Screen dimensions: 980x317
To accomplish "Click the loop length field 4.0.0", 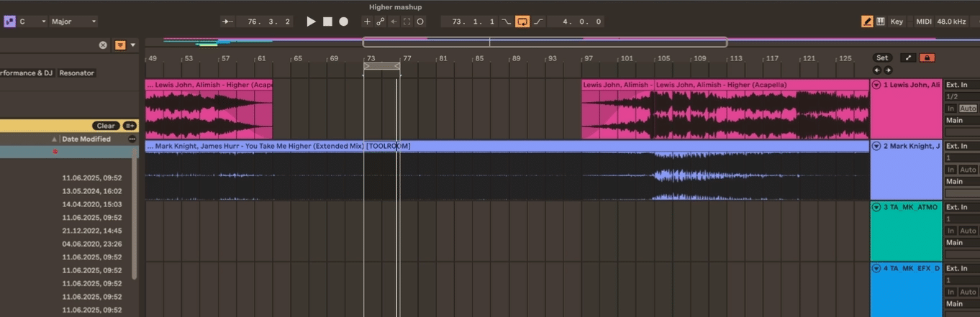I will point(576,22).
